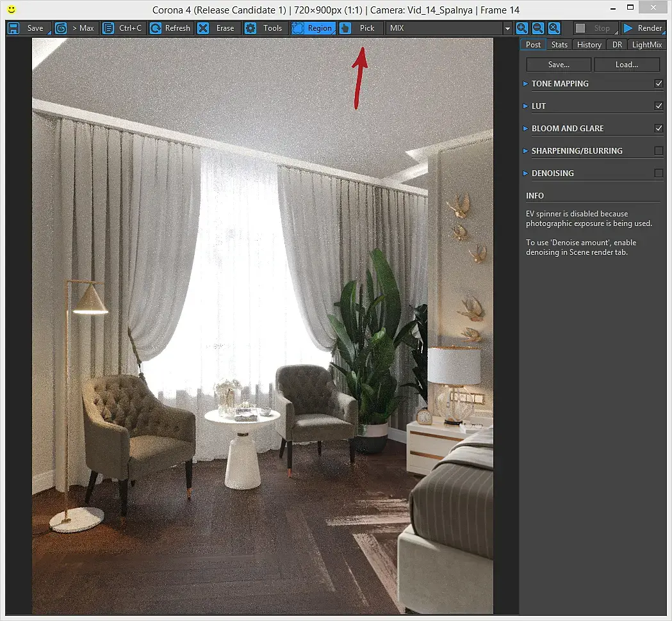Switch to the LightMix tab
The height and width of the screenshot is (621, 672).
point(647,45)
